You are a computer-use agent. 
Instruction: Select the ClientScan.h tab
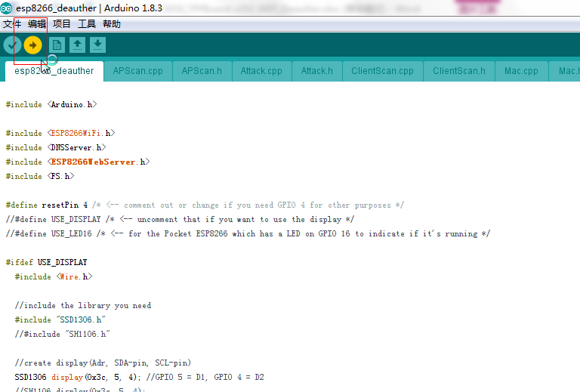point(458,71)
